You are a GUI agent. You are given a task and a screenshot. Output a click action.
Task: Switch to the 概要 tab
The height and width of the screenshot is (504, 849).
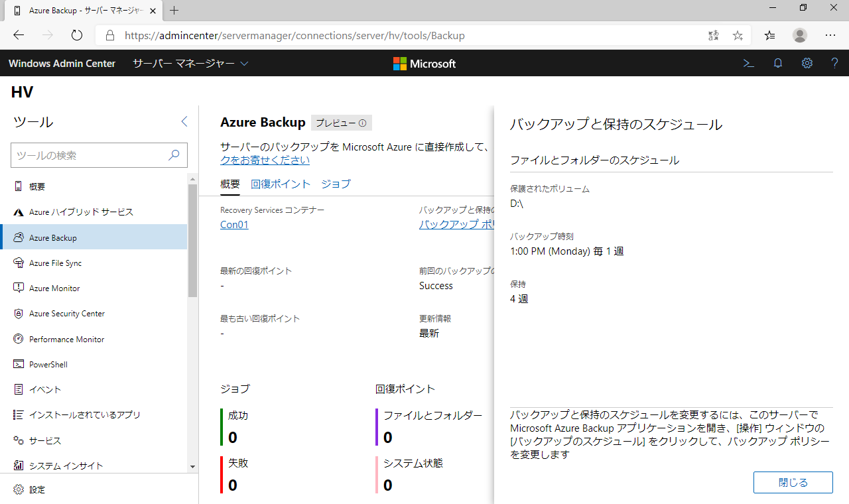(x=230, y=184)
